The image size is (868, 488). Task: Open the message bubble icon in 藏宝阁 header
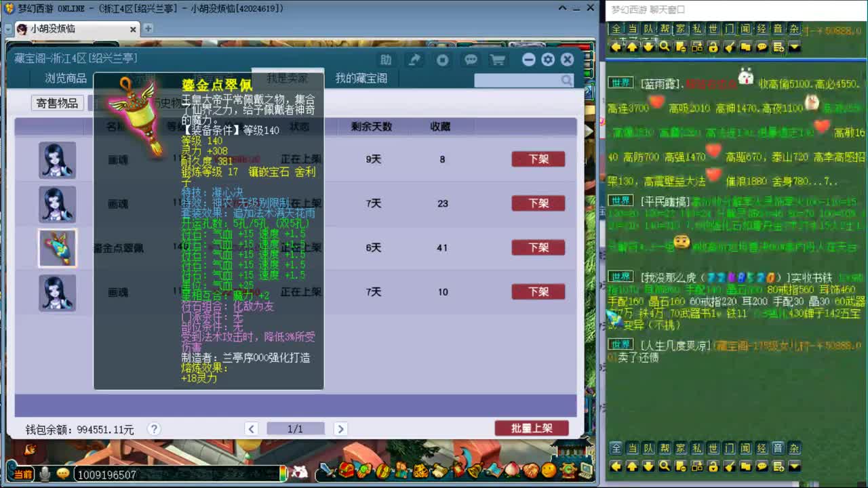click(x=471, y=60)
